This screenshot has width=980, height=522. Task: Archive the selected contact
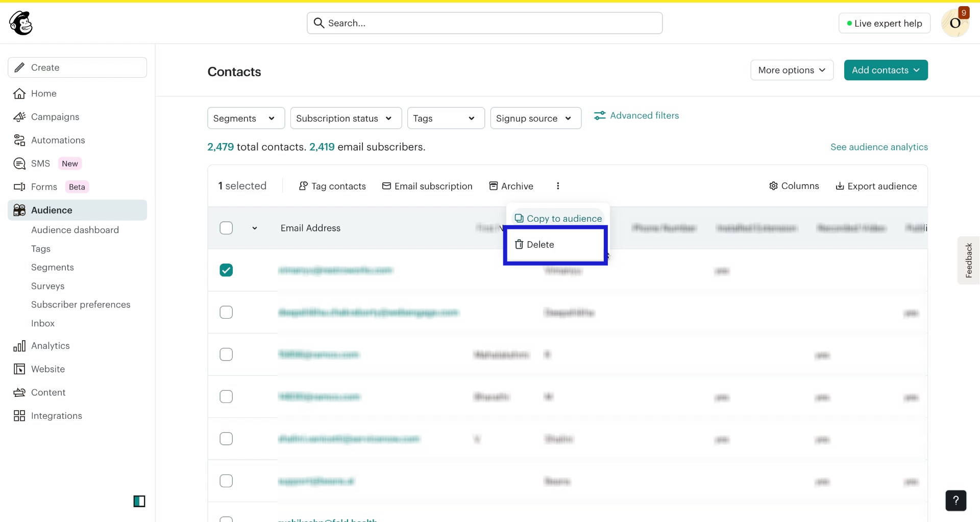[x=511, y=186]
